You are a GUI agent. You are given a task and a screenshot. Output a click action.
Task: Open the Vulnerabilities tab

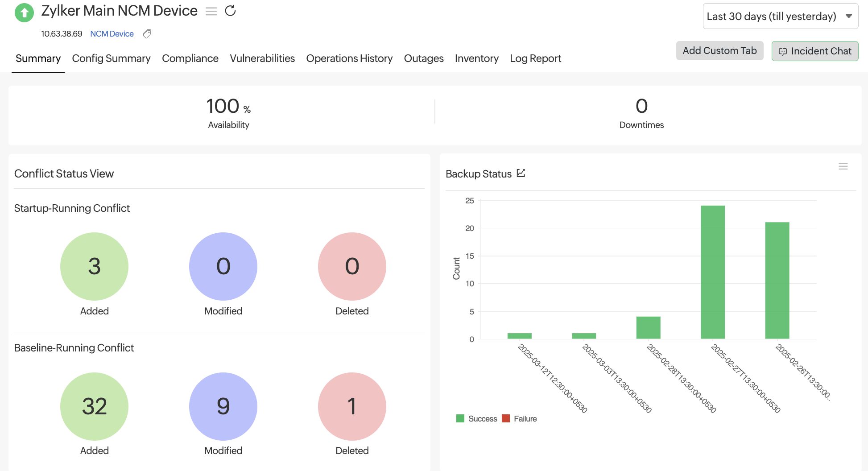[x=262, y=58]
